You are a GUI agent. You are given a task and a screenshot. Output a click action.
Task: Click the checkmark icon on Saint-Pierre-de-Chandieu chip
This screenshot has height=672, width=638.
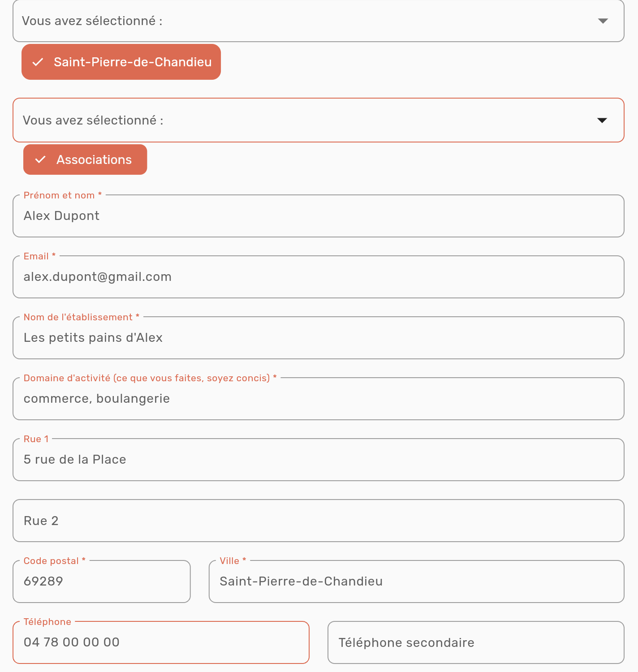pos(38,62)
